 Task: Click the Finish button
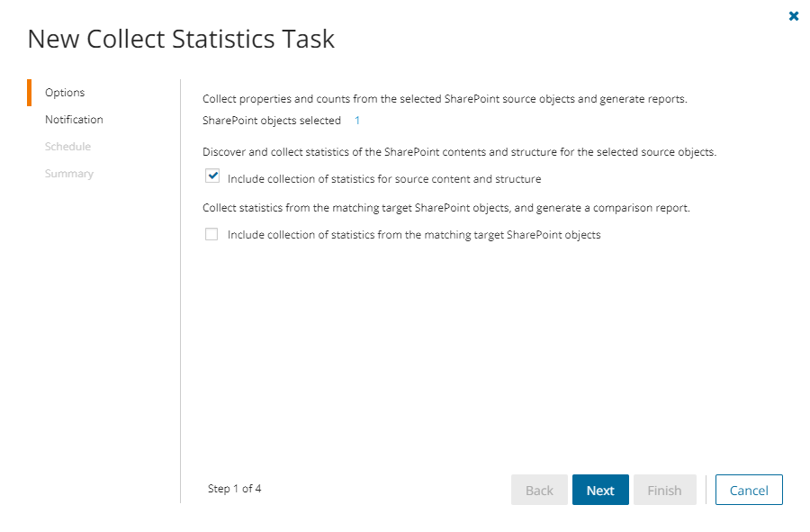click(x=664, y=491)
